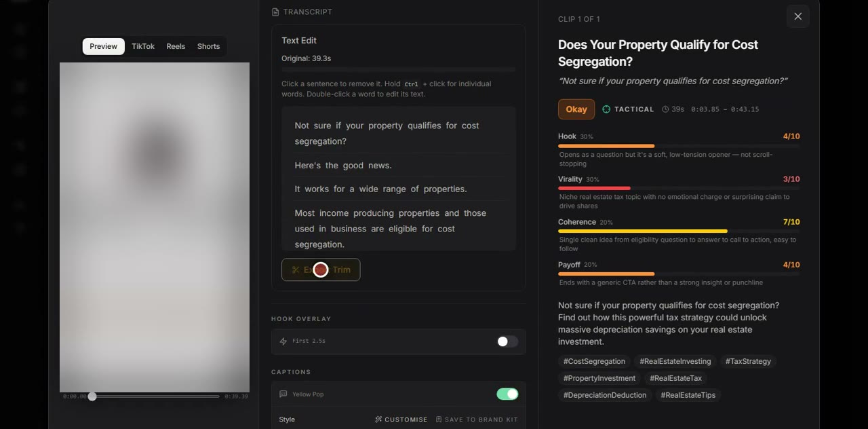
Task: Switch to the Preview tab
Action: (x=104, y=46)
